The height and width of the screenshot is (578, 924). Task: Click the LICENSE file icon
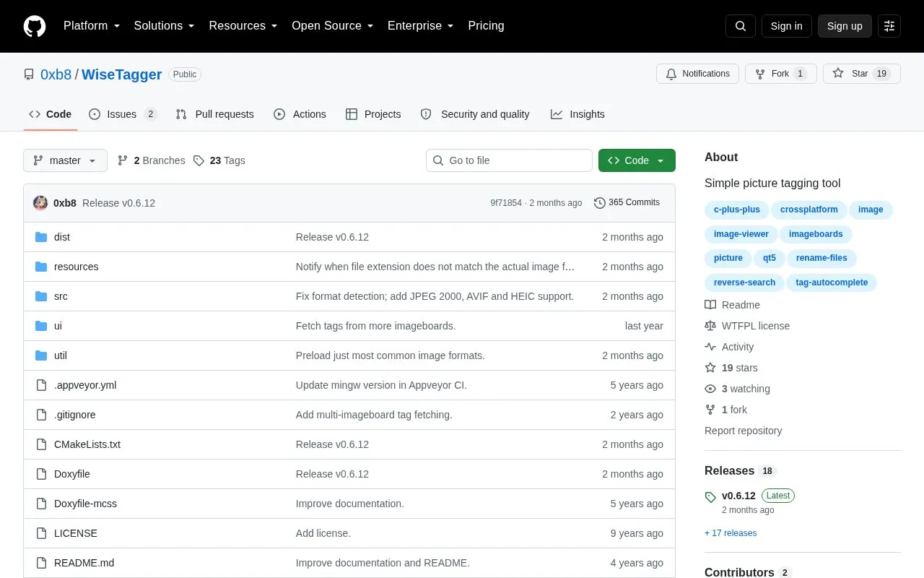click(x=41, y=533)
